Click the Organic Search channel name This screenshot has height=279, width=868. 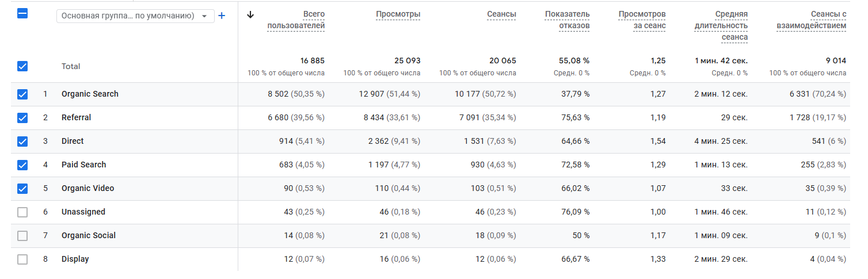90,94
